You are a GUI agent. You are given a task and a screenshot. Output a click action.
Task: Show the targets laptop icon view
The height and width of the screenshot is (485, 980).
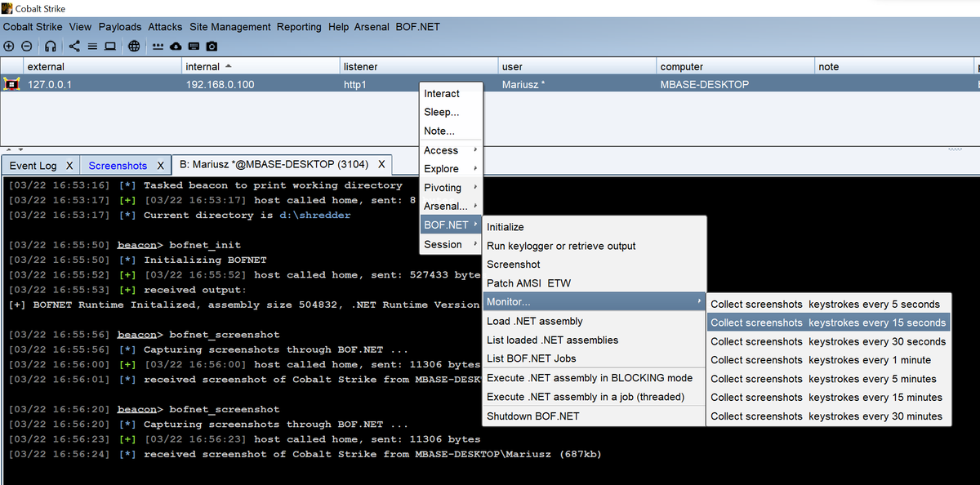110,47
